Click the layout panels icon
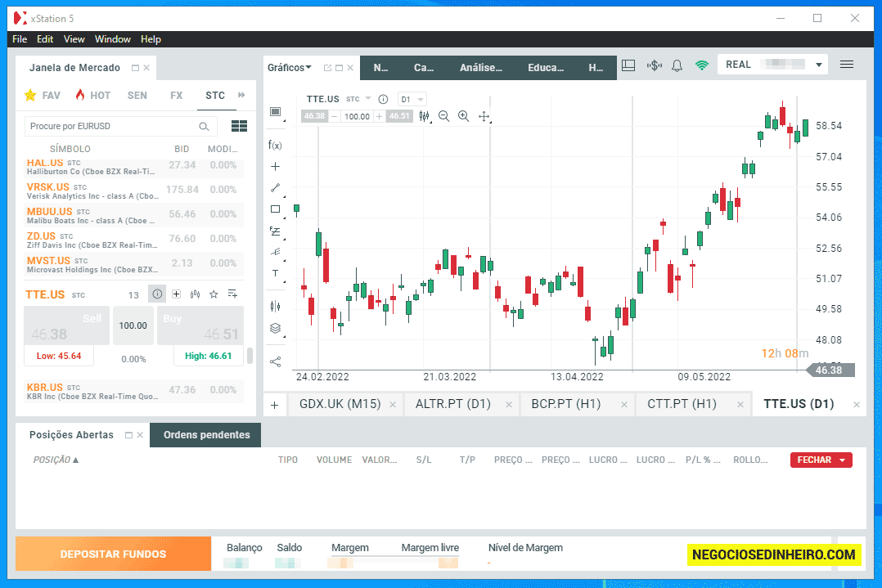Image resolution: width=882 pixels, height=588 pixels. (x=628, y=65)
